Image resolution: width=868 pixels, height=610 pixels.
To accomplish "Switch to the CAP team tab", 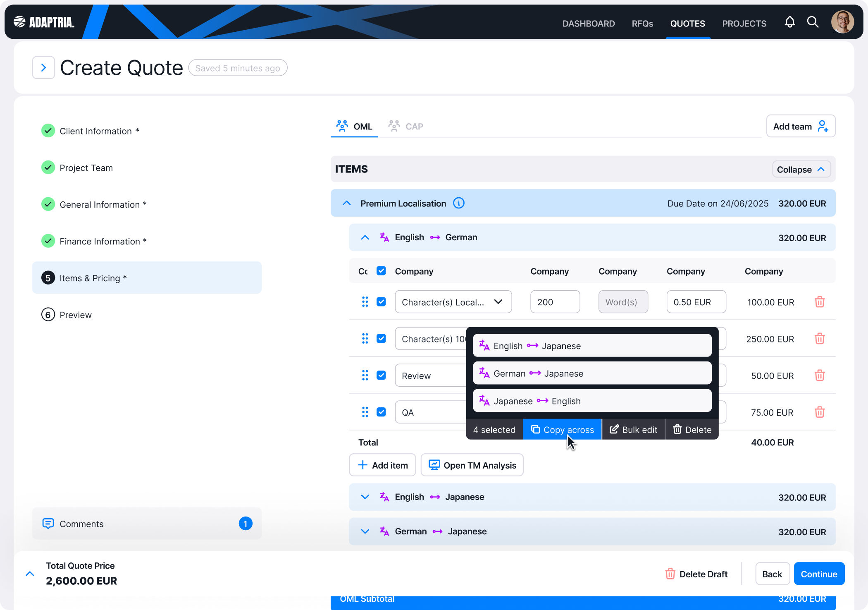I will [406, 126].
